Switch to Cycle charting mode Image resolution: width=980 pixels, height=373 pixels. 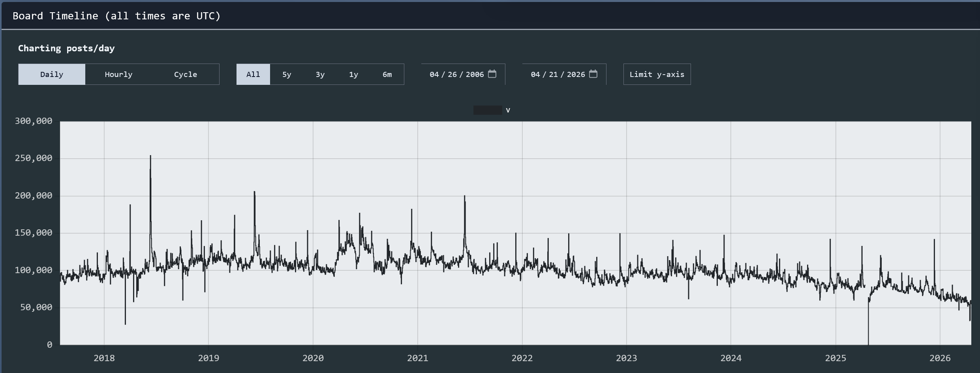(x=186, y=74)
